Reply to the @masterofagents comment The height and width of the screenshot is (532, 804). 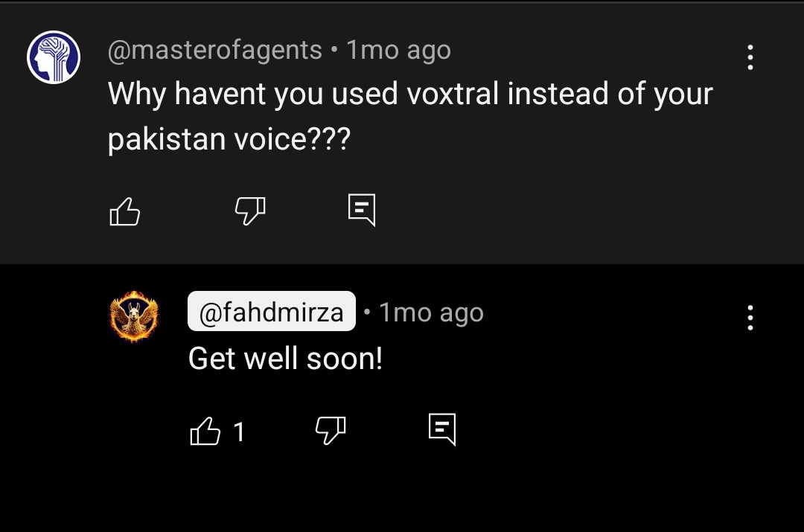coord(362,210)
